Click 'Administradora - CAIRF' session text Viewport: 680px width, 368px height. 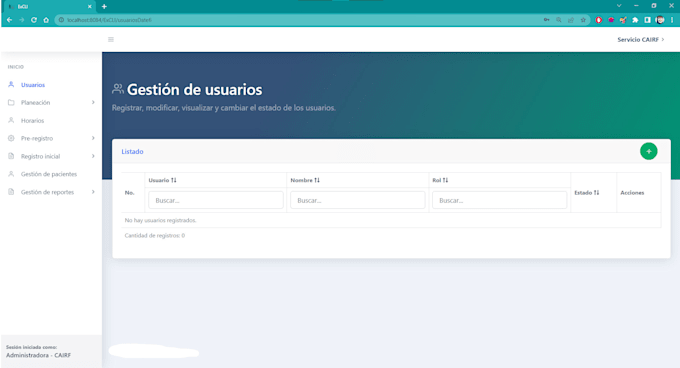coord(38,355)
